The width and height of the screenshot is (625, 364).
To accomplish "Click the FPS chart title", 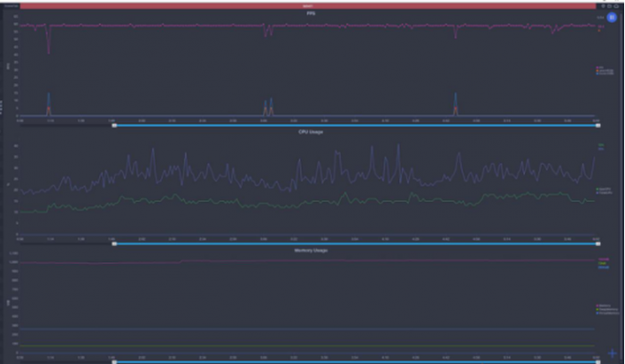I will tap(311, 13).
